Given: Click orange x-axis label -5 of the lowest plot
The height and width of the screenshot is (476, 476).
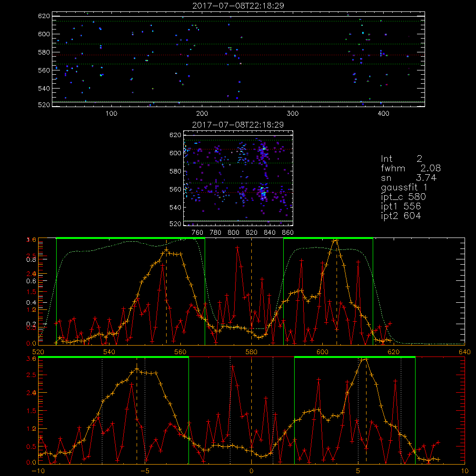Looking at the screenshot, I should pos(145,471).
